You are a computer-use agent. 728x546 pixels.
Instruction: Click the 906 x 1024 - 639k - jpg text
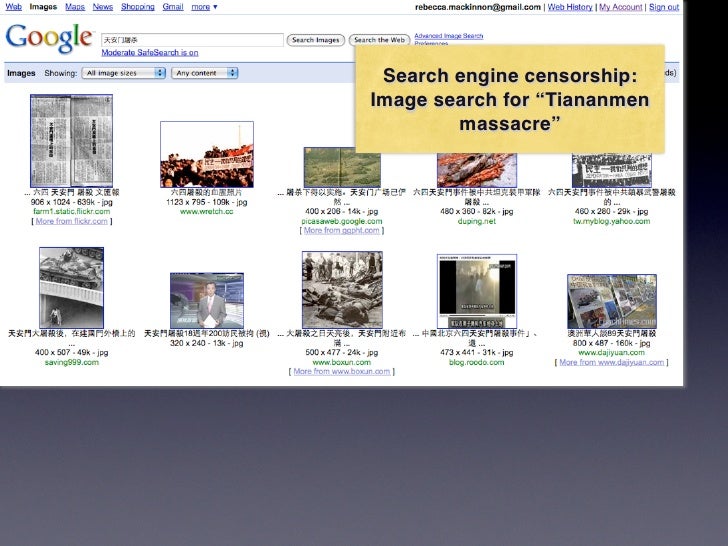tap(72, 202)
